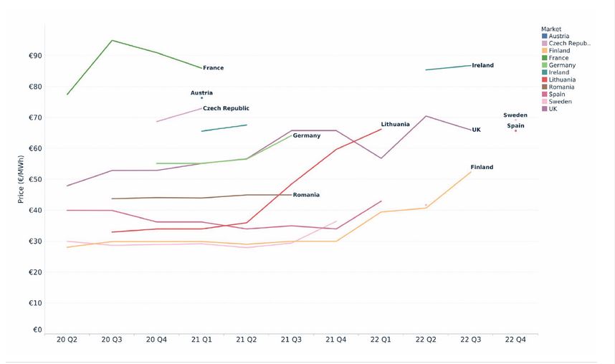Select the Sweden legend label
The image size is (615, 364).
click(561, 102)
